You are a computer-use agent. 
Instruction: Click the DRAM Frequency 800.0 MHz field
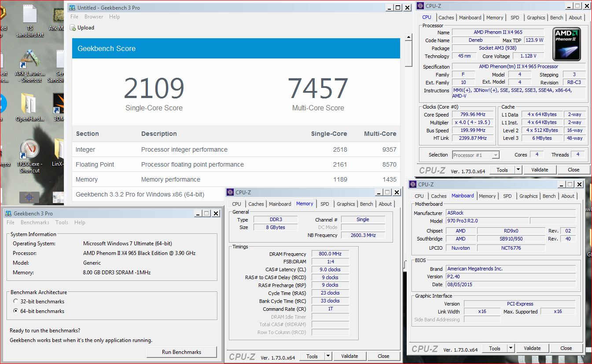click(330, 254)
